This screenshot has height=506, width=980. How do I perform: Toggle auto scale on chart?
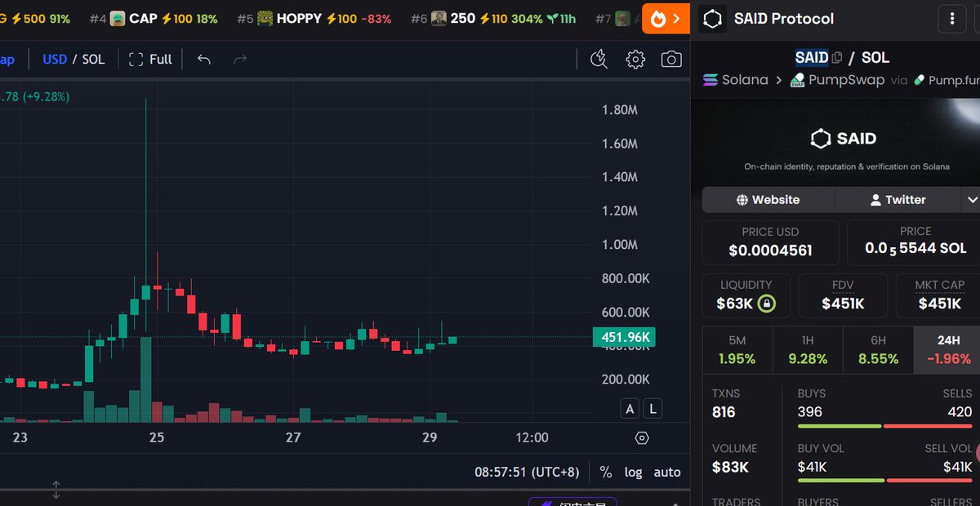667,472
